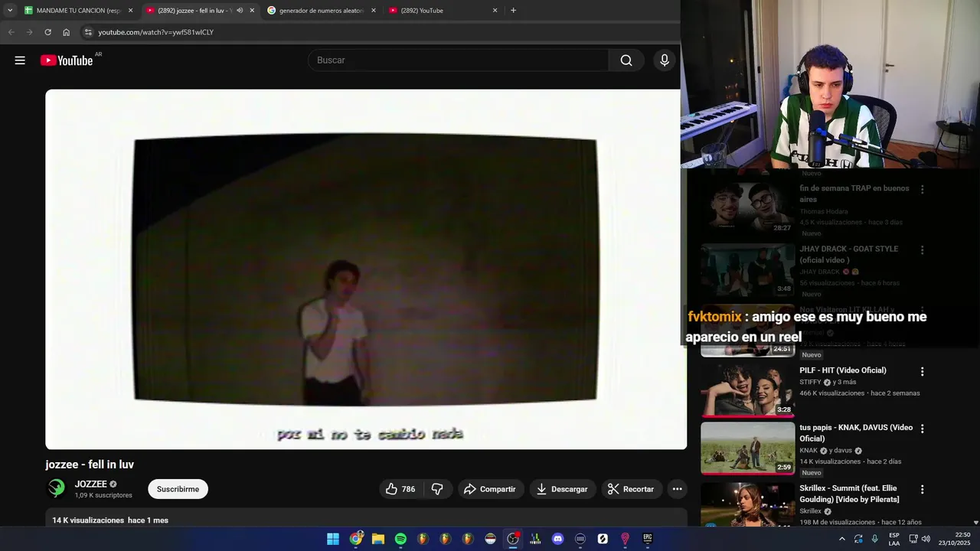Go to browser home page
The height and width of the screenshot is (551, 980).
66,32
